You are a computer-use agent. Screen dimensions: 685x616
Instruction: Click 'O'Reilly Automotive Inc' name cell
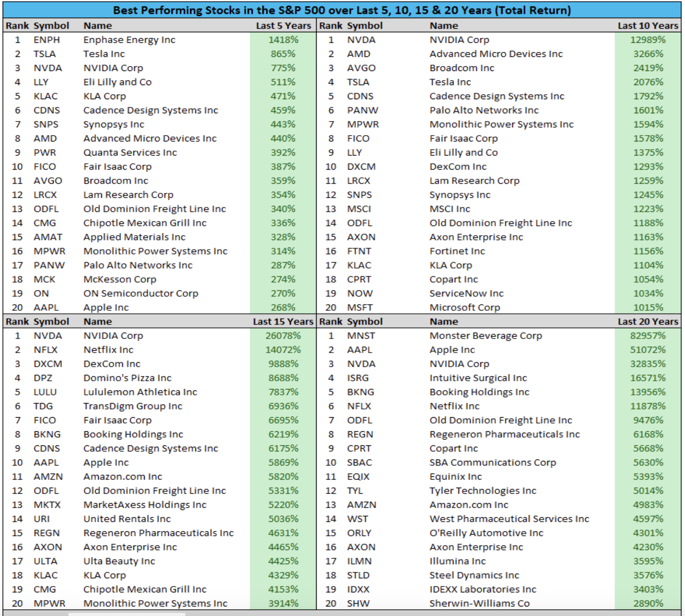point(486,533)
